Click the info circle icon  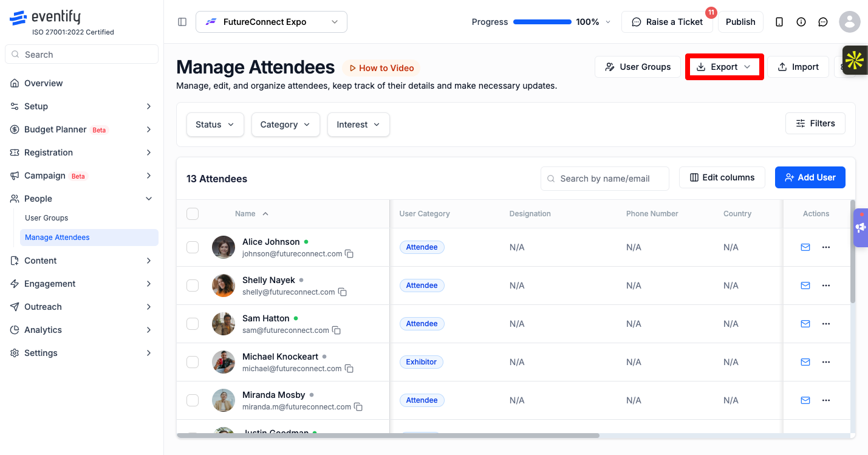click(801, 22)
